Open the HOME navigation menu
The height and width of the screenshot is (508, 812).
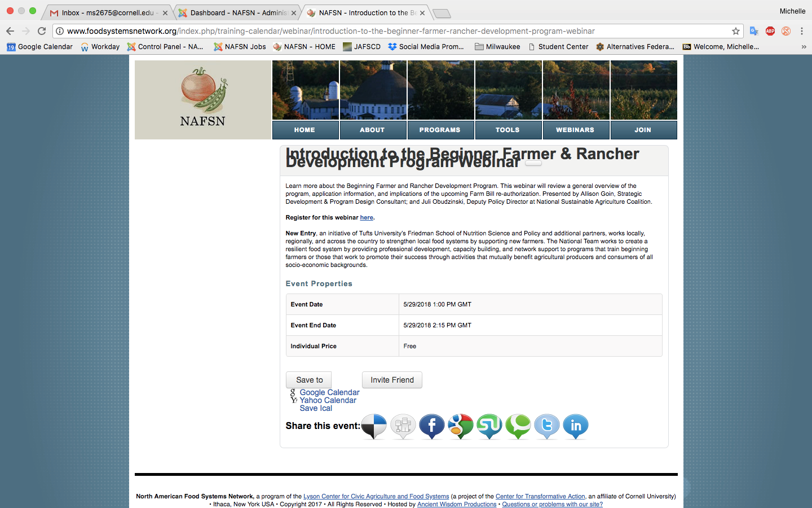tap(306, 130)
